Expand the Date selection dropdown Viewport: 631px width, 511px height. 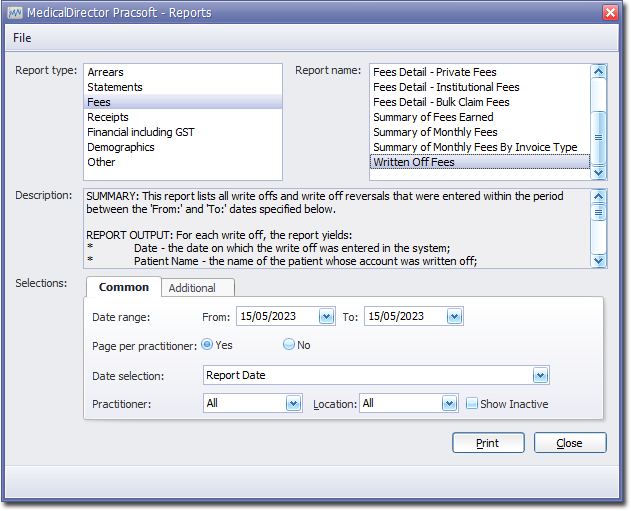540,376
